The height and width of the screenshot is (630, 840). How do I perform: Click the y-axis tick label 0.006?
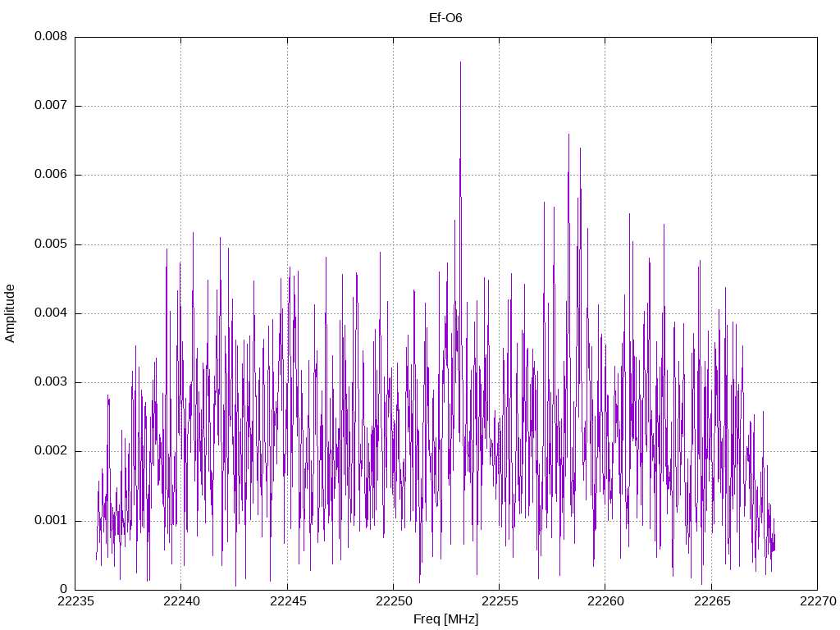pyautogui.click(x=51, y=174)
